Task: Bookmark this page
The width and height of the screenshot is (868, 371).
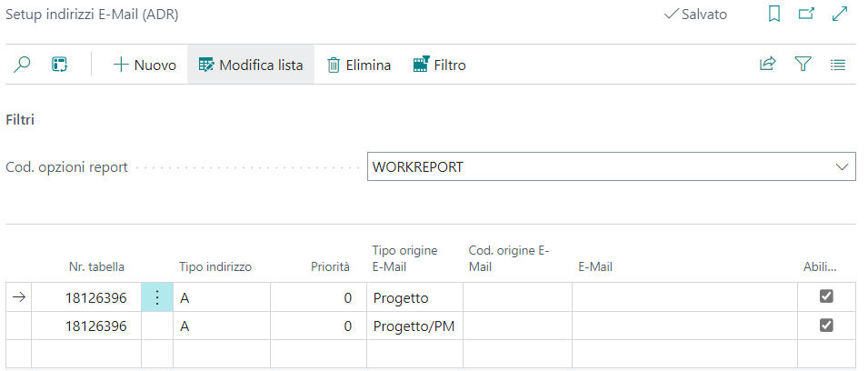Action: (774, 15)
